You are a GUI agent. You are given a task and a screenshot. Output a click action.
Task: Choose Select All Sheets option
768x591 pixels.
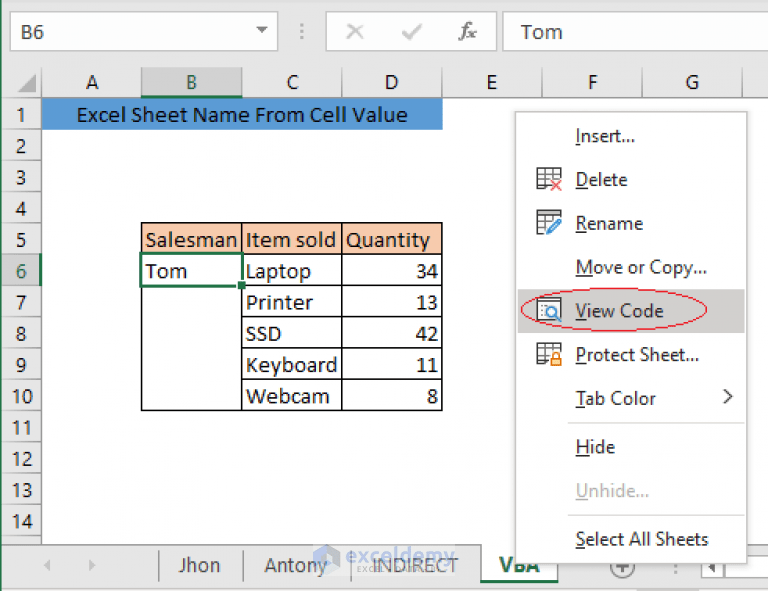point(641,539)
